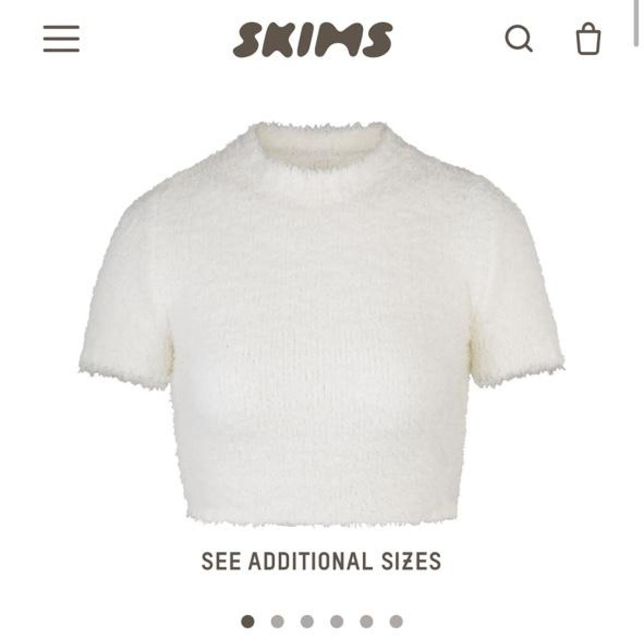Select the sixth and last carousel dot
Viewport: 644px width, 644px height.
click(x=396, y=621)
